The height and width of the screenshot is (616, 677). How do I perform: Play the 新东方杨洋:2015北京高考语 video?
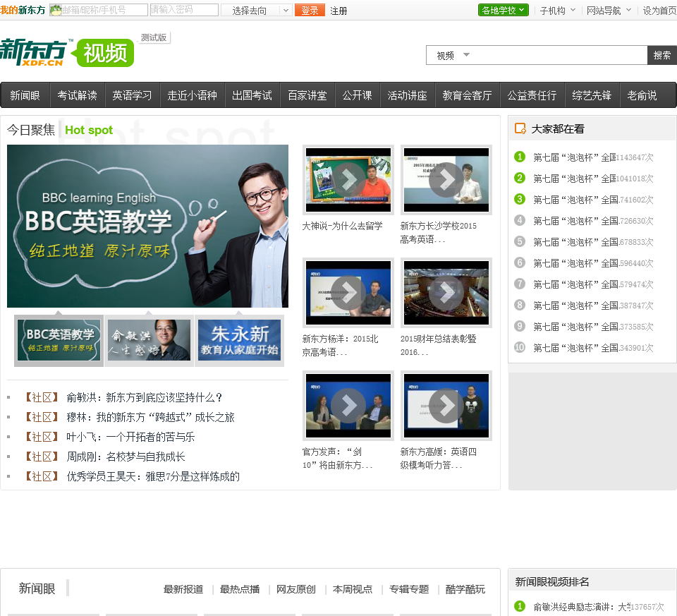(x=348, y=293)
